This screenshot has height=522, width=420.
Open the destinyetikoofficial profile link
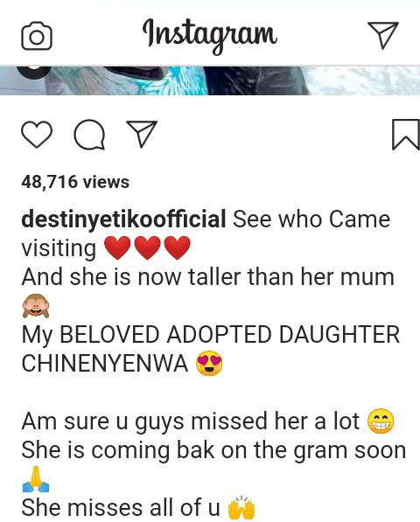123,219
